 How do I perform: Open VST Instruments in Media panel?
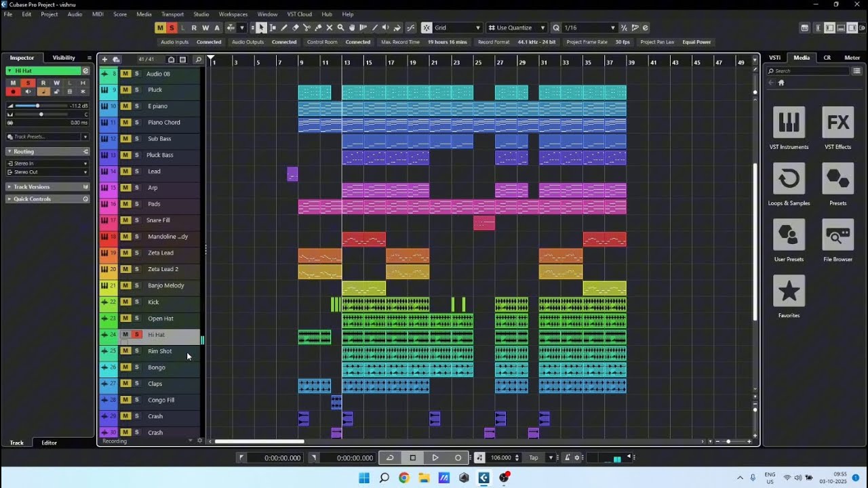point(789,128)
